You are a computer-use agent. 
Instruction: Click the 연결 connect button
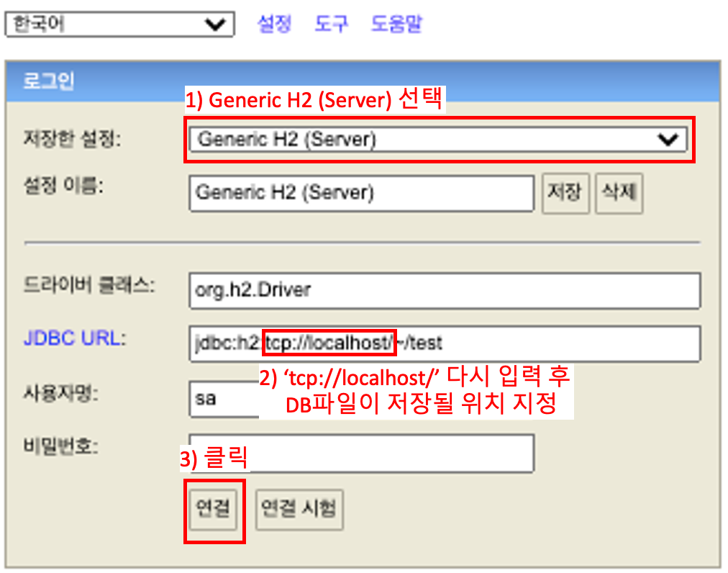click(x=213, y=509)
